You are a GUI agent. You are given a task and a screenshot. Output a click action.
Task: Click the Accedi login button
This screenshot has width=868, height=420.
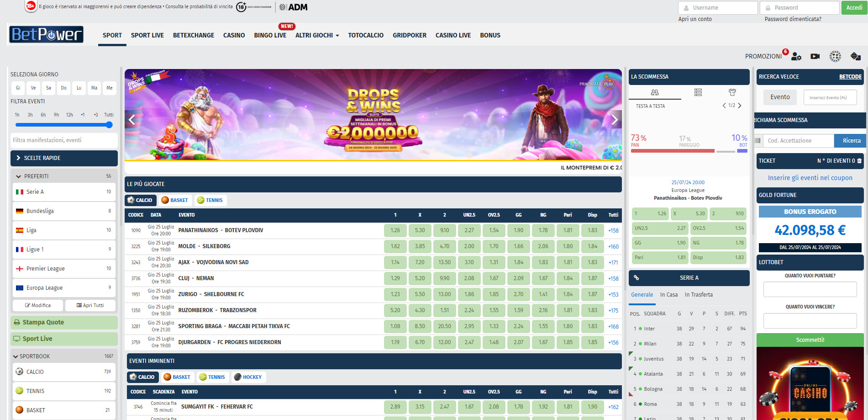(x=854, y=8)
